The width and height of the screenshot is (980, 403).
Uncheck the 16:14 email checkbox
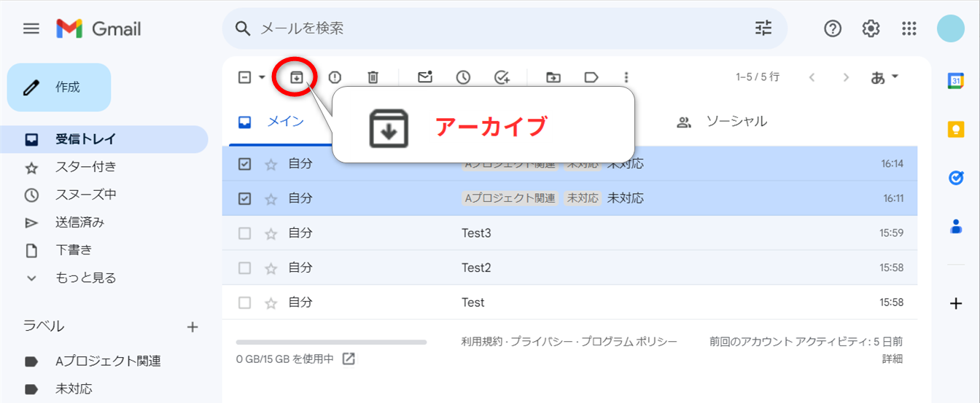coord(245,164)
